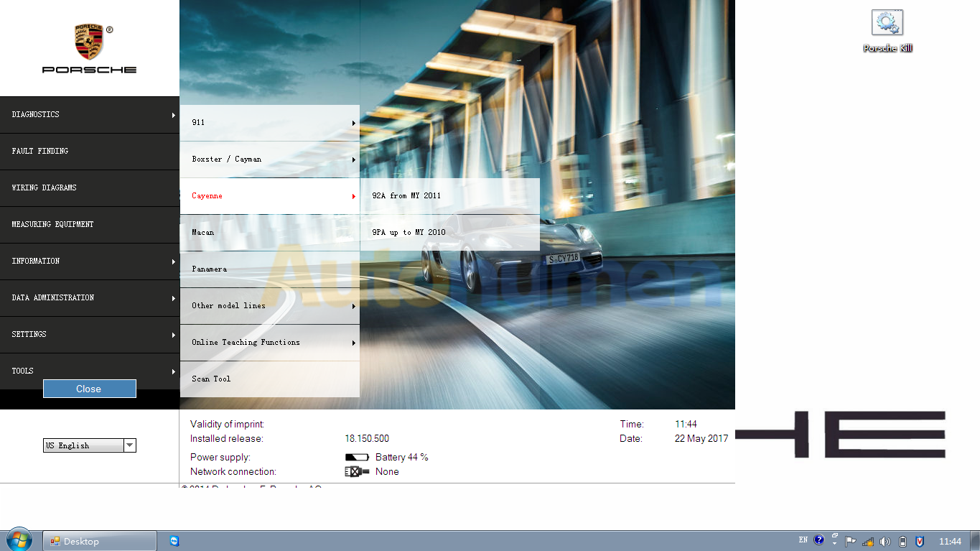Open the Scan Tool entry

(x=270, y=379)
